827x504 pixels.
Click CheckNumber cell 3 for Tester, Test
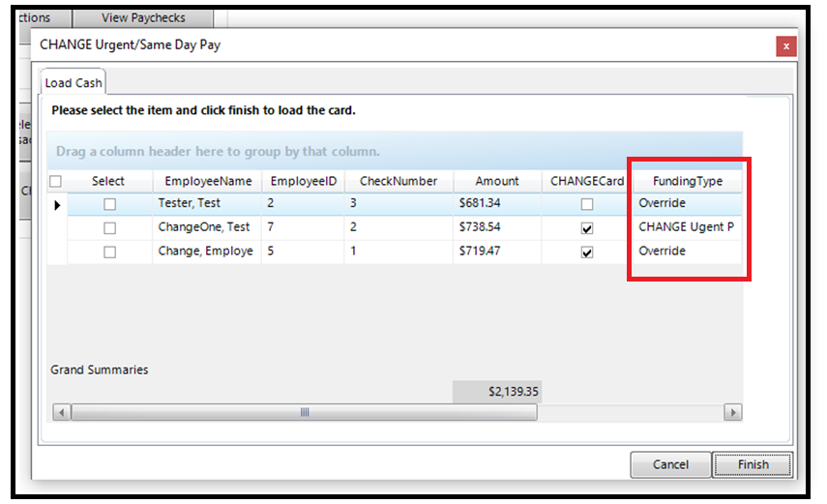coord(399,204)
